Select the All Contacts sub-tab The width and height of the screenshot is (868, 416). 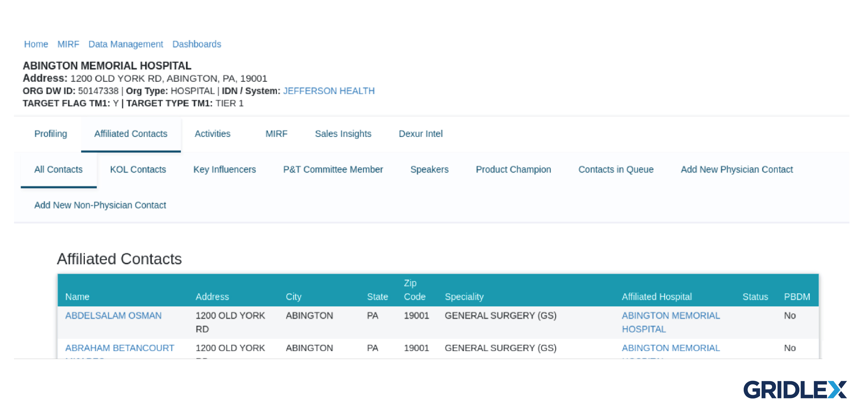pos(59,170)
